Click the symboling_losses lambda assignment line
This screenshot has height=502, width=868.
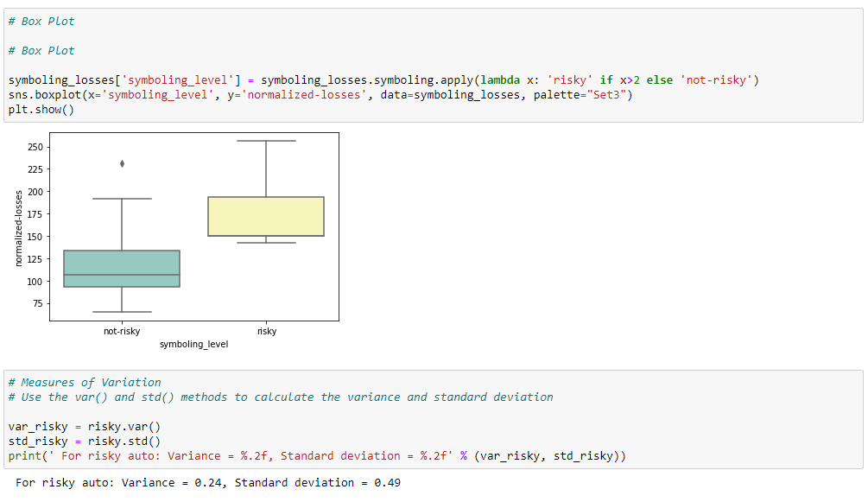coord(383,79)
